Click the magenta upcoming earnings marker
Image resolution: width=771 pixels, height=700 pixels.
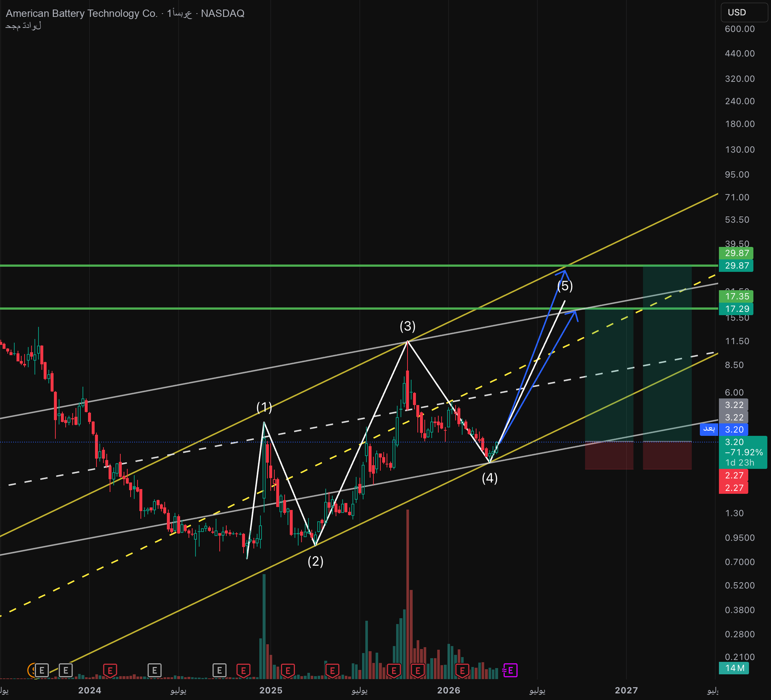[510, 670]
